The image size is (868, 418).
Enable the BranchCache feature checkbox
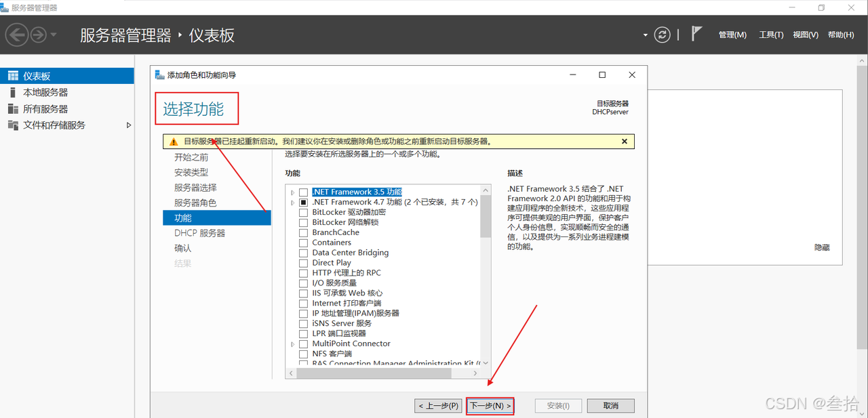click(x=303, y=232)
